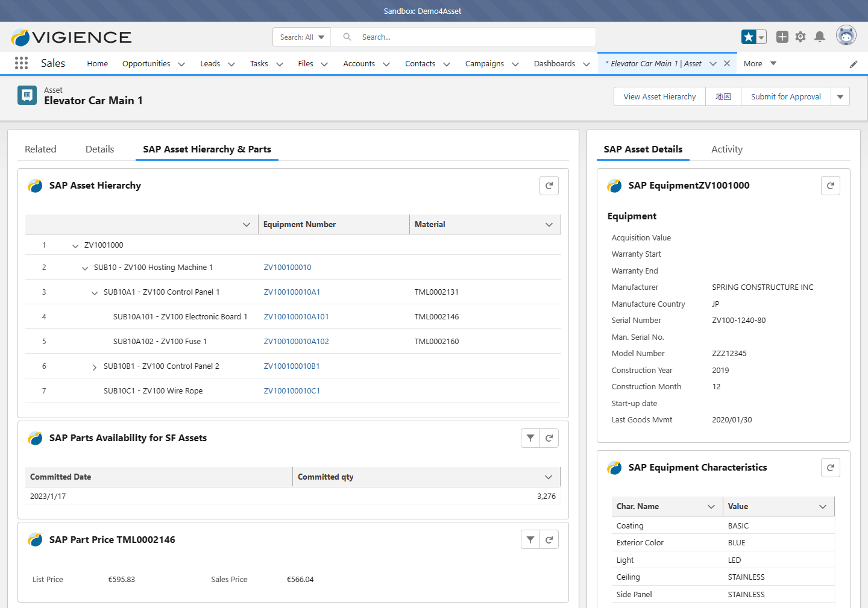Open the favorites list dropdown arrow
The height and width of the screenshot is (608, 868).
(761, 37)
